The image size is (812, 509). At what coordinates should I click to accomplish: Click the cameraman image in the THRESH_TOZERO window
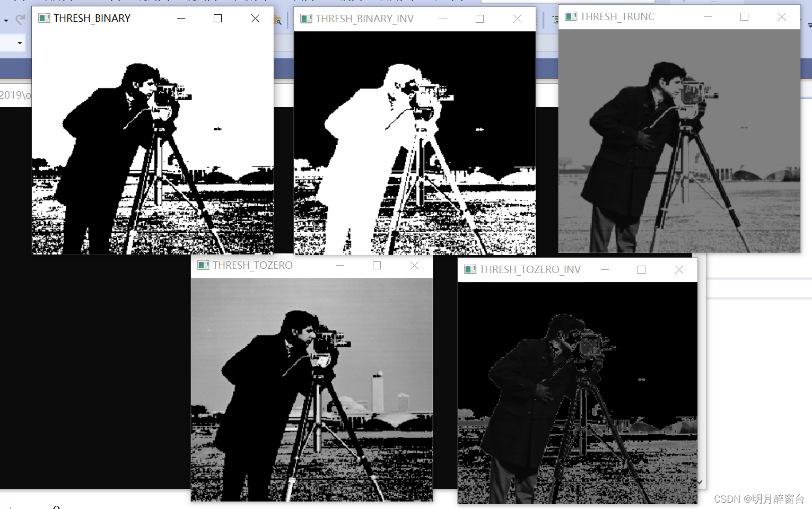(312, 389)
